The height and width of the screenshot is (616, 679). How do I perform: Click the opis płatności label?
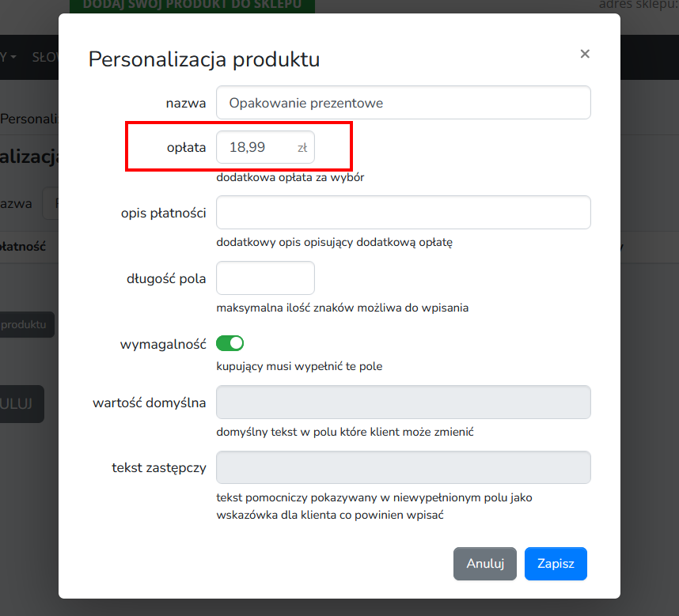163,214
